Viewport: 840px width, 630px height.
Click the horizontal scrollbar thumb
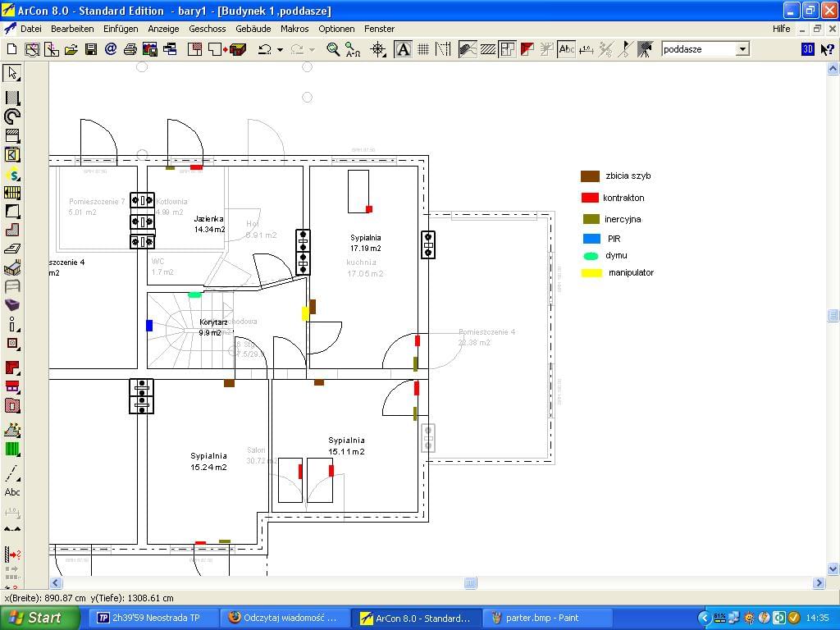470,583
